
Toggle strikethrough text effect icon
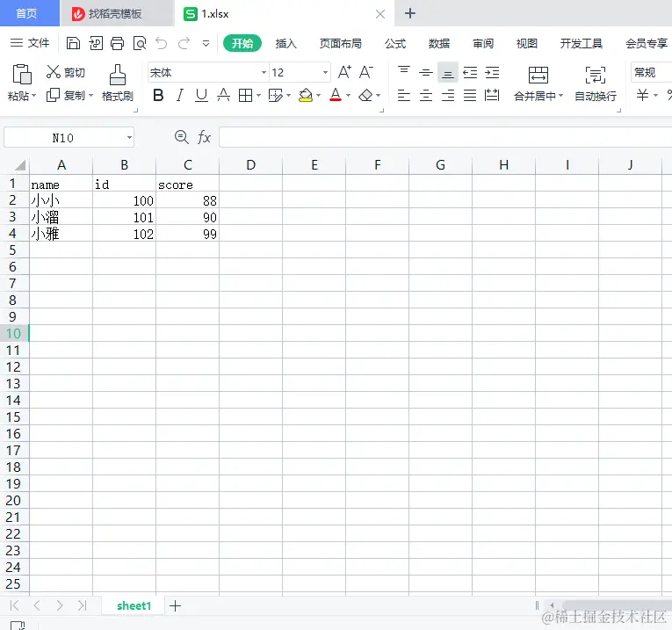[x=223, y=95]
